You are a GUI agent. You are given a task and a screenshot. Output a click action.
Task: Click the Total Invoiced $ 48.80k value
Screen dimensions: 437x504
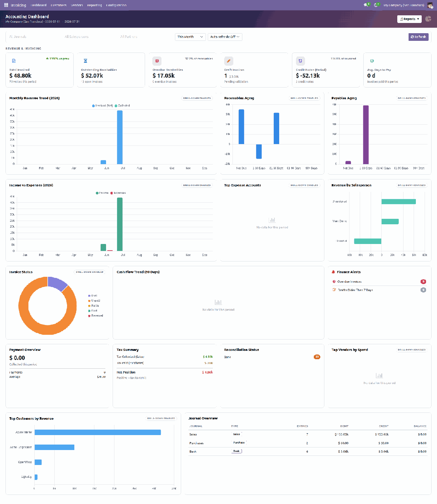(x=20, y=75)
